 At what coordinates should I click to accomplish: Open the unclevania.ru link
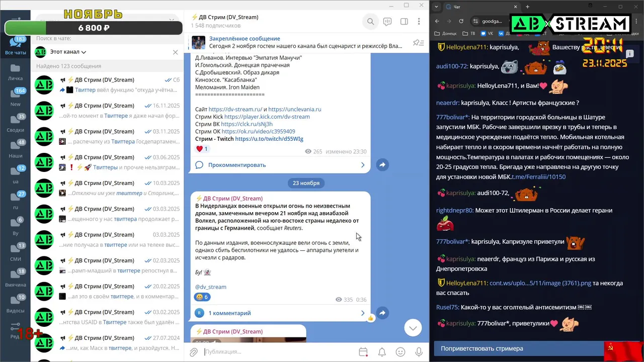click(294, 109)
